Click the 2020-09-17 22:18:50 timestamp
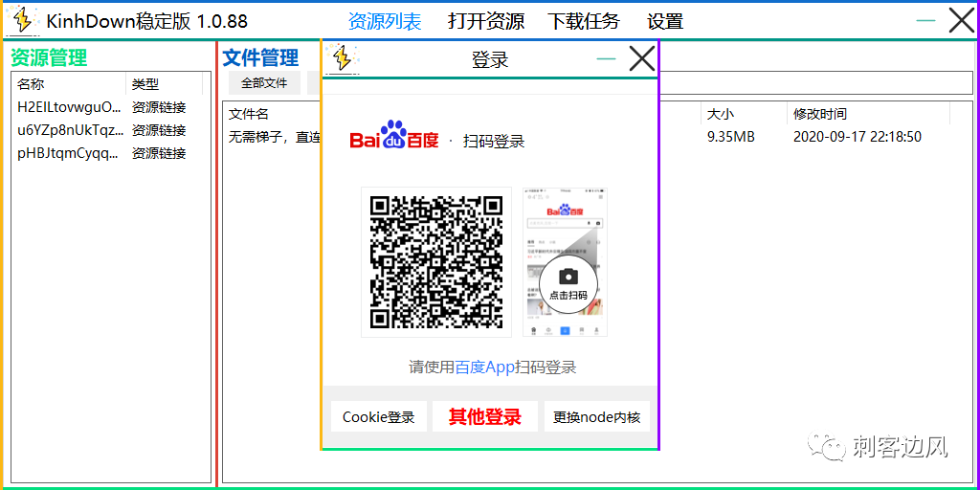Image resolution: width=980 pixels, height=490 pixels. (x=857, y=137)
